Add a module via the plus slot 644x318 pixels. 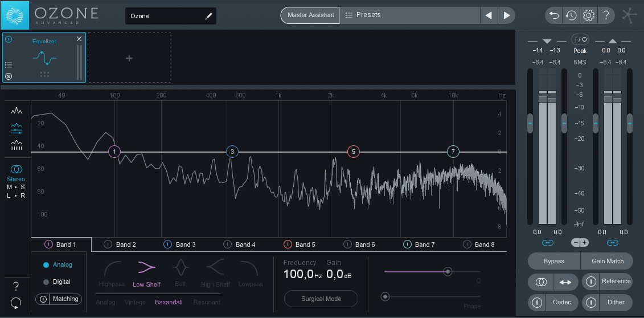coord(129,58)
